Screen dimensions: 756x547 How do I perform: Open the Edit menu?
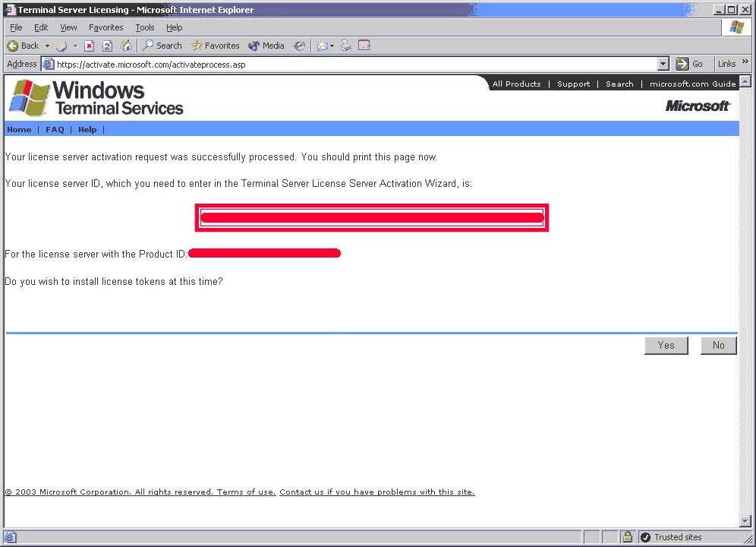pyautogui.click(x=41, y=27)
